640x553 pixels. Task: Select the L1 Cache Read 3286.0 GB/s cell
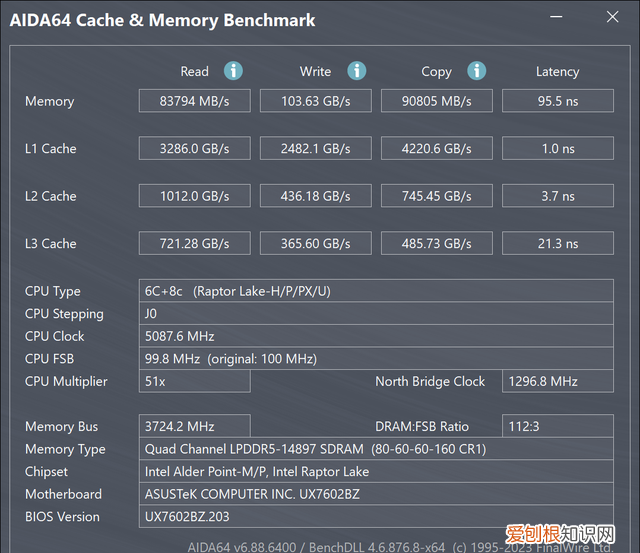[x=194, y=148]
